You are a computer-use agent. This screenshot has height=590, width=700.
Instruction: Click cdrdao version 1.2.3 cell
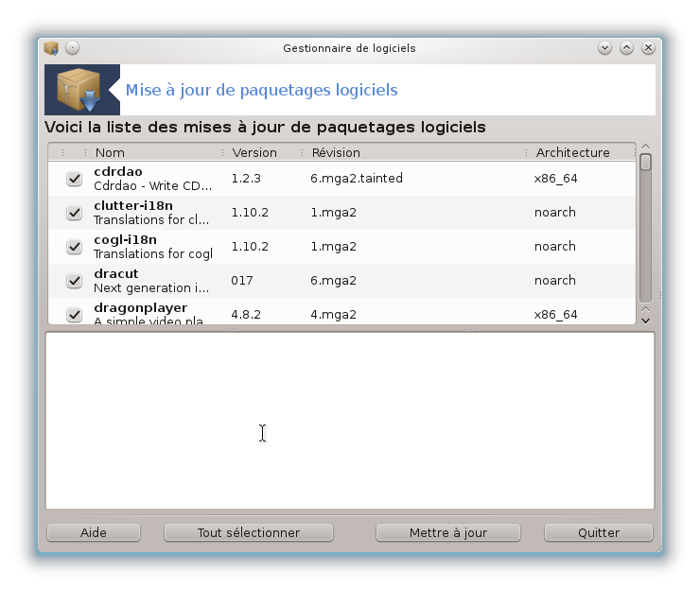point(246,179)
